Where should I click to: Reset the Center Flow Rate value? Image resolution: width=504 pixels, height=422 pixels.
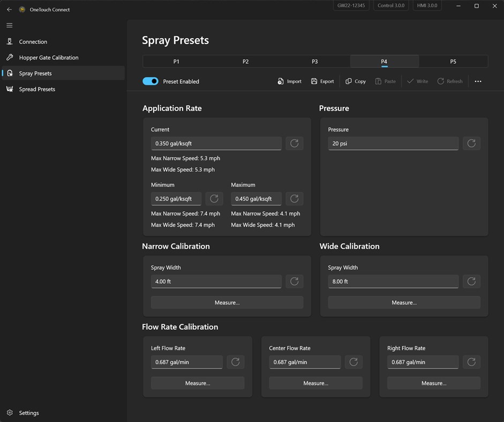pyautogui.click(x=353, y=362)
